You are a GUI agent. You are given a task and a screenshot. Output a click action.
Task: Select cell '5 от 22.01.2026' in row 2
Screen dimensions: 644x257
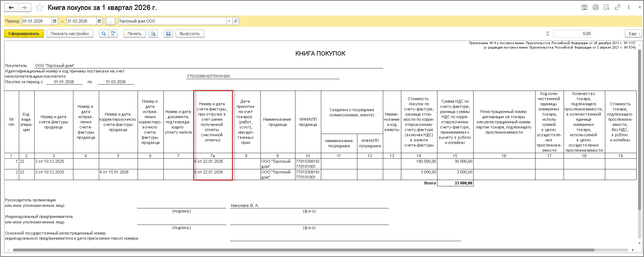click(x=213, y=175)
